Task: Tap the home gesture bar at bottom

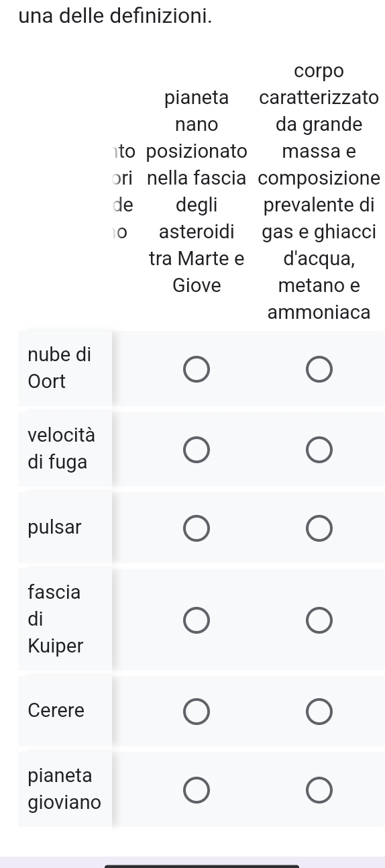Action: 201,866
